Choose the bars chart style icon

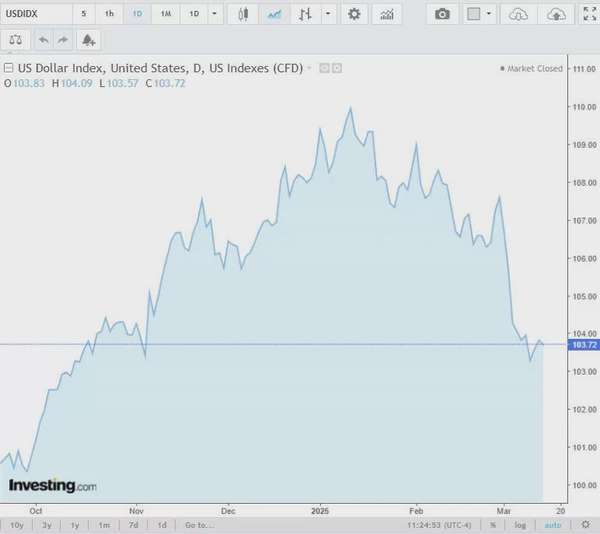point(305,14)
